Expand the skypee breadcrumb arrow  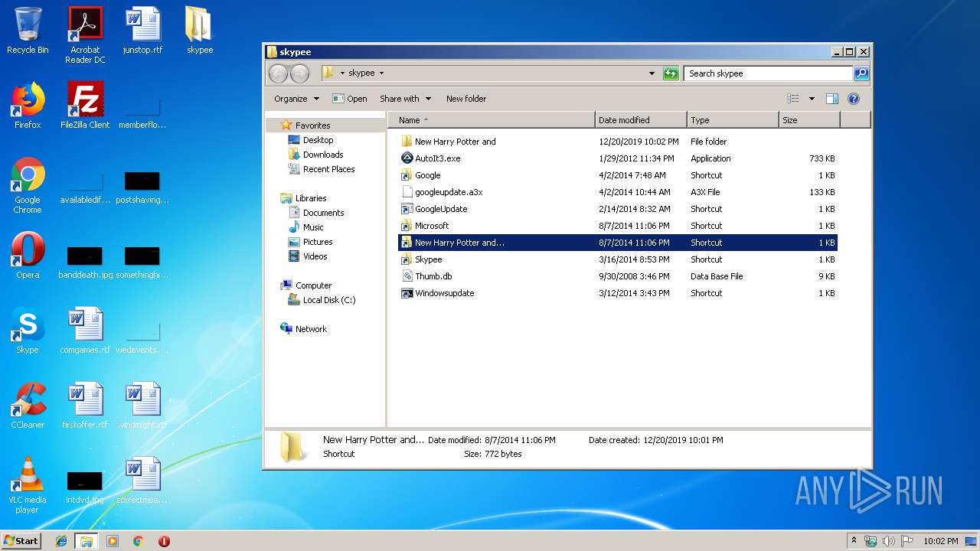click(381, 73)
